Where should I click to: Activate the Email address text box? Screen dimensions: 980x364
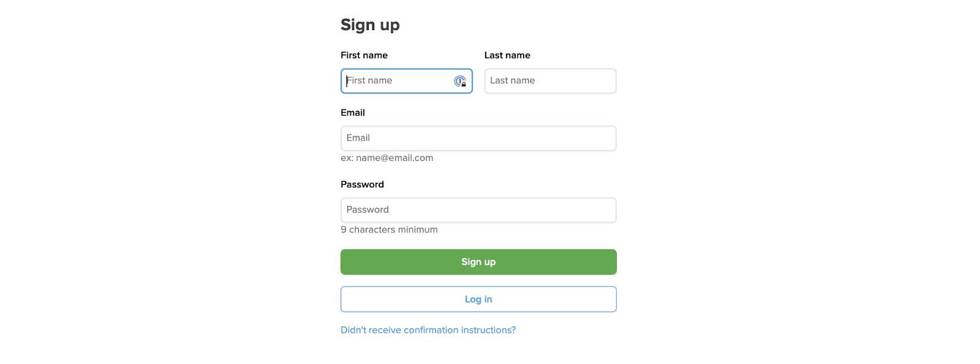tap(478, 138)
